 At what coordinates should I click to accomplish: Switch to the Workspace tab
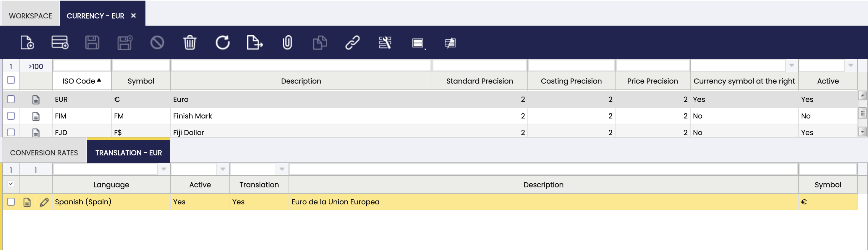[30, 16]
